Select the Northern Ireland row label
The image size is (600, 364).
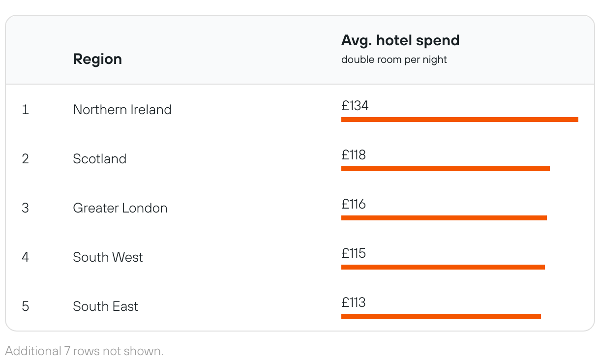122,109
